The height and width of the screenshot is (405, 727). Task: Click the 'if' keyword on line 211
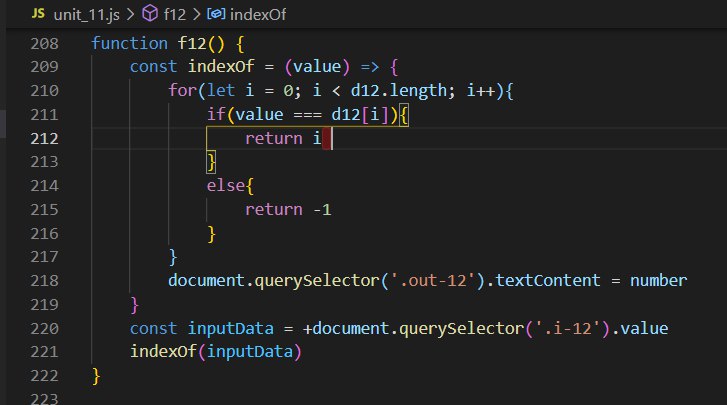pyautogui.click(x=216, y=114)
